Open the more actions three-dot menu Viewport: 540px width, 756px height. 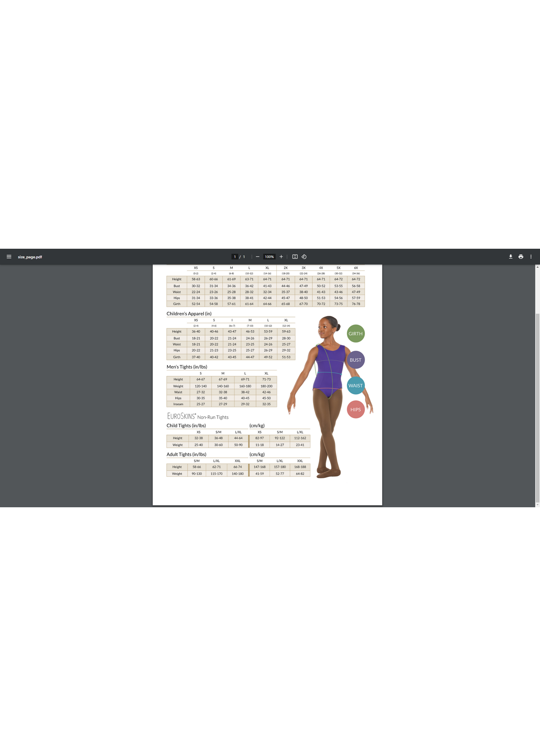[531, 257]
